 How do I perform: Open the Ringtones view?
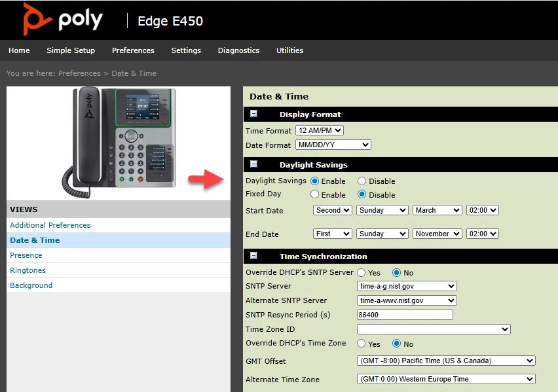coord(28,270)
